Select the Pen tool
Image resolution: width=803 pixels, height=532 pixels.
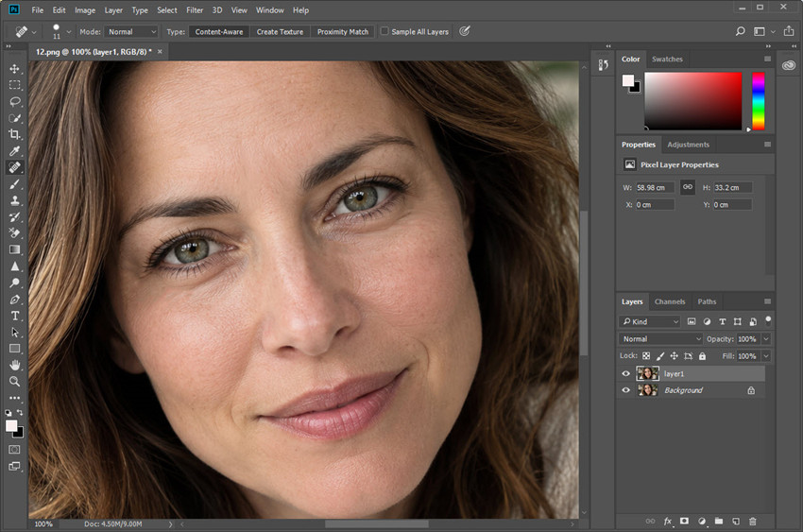pyautogui.click(x=14, y=299)
